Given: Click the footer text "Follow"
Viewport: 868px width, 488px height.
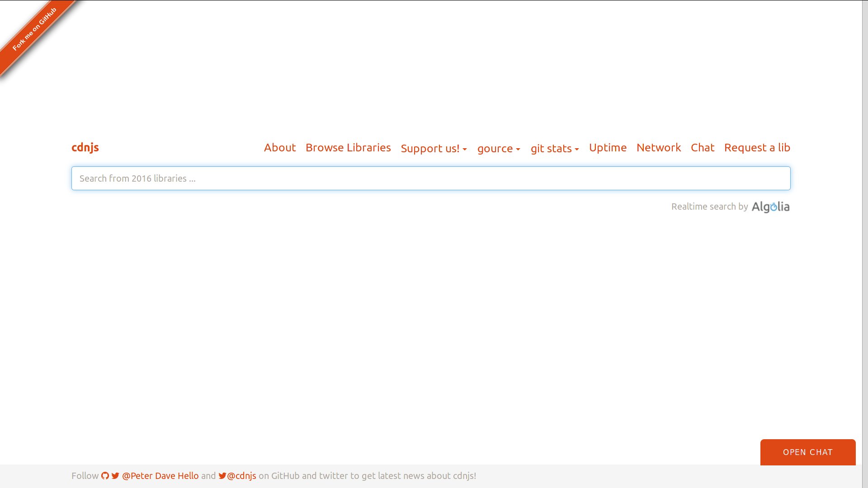Looking at the screenshot, I should coord(85,476).
